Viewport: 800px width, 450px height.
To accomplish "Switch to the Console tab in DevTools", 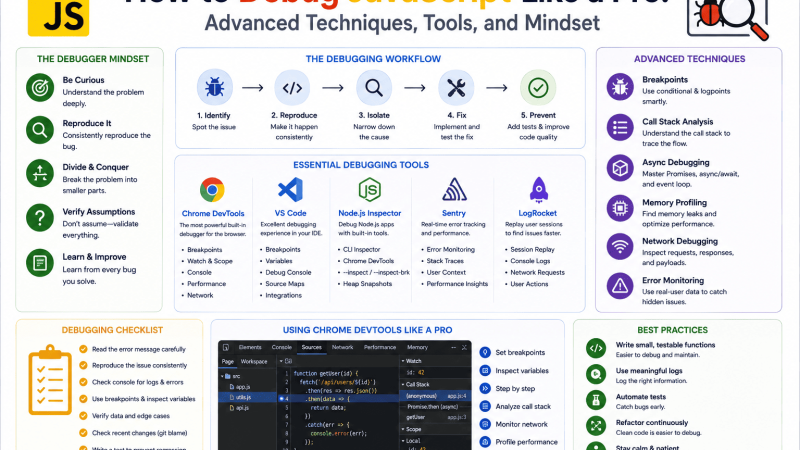I will [x=282, y=347].
